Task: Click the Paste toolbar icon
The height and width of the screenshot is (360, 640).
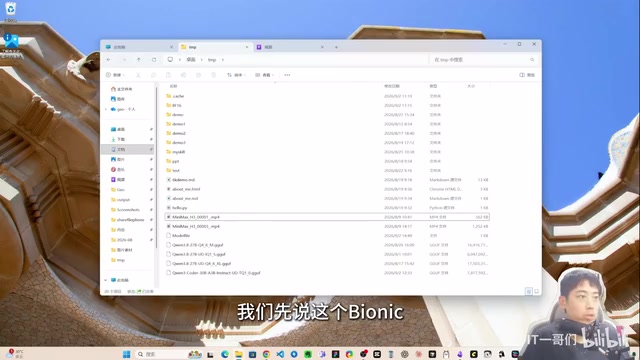Action: 168,75
